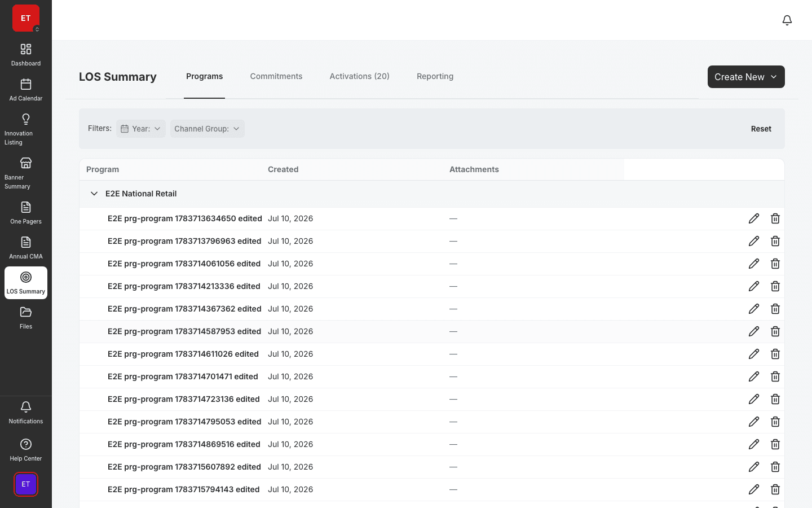Open One Pagers in sidebar

(26, 213)
